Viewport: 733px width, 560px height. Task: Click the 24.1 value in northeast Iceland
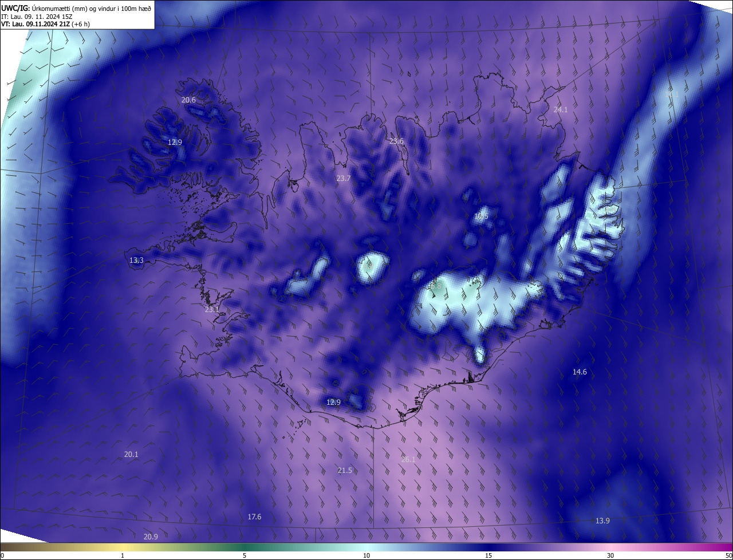[561, 109]
